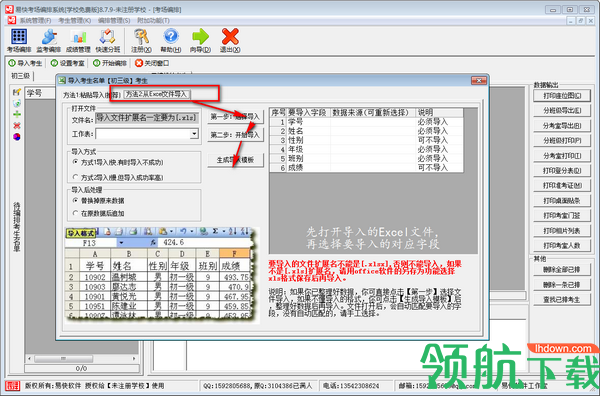This screenshot has height=396, width=600.
Task: Click 打印桌面贴条 button
Action: click(x=562, y=200)
